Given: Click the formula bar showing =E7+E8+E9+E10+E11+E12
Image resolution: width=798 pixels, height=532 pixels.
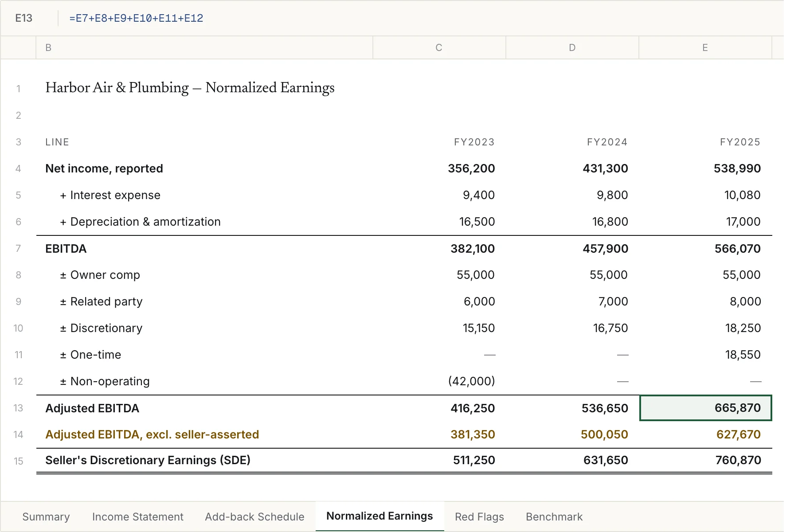Looking at the screenshot, I should click(x=136, y=18).
